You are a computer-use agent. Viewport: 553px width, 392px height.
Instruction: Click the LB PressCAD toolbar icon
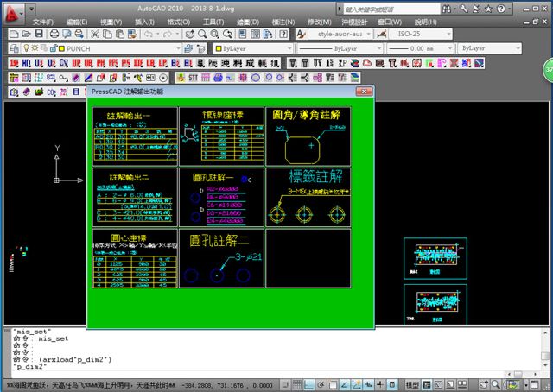[x=150, y=63]
